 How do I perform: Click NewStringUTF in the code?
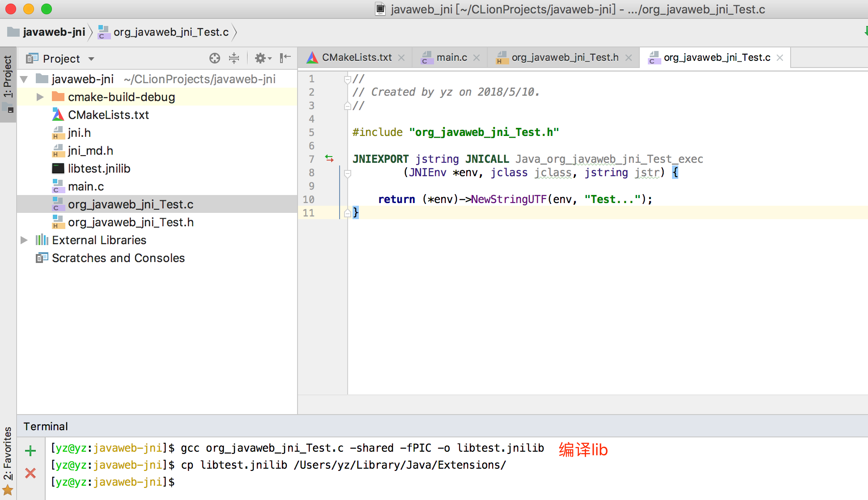(x=509, y=199)
